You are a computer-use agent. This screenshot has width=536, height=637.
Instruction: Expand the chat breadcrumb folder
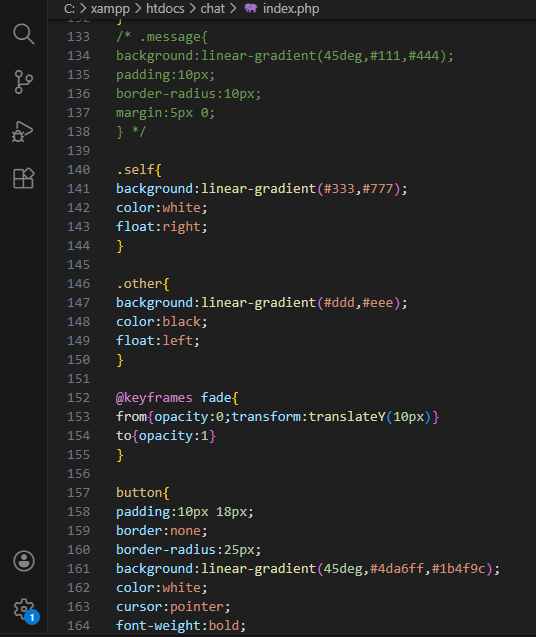[x=213, y=8]
